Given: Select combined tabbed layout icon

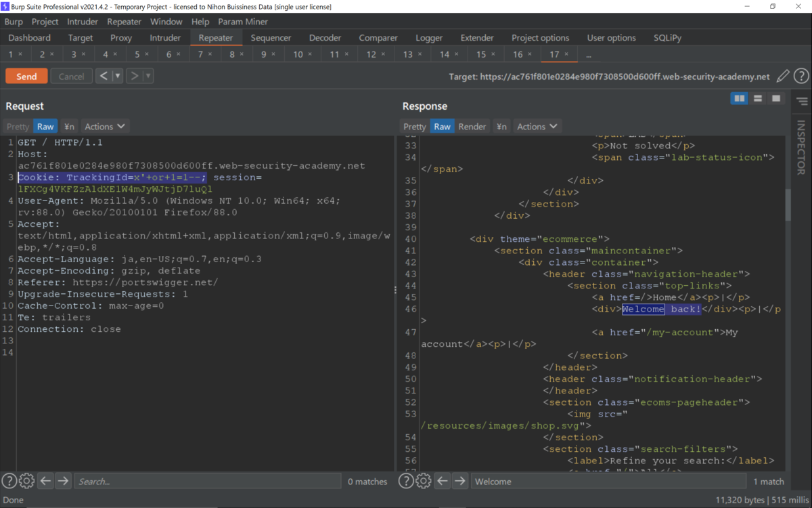Looking at the screenshot, I should point(776,99).
